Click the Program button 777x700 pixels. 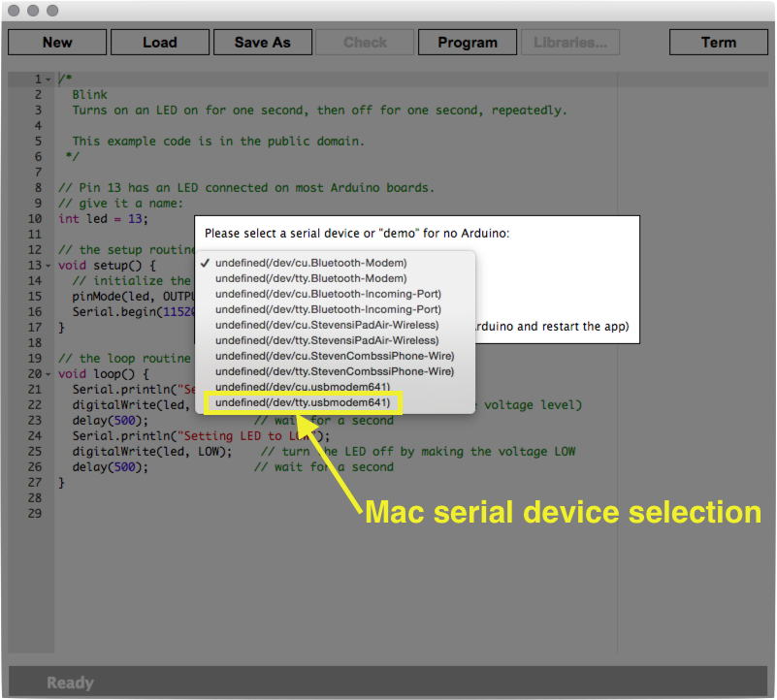coord(468,43)
